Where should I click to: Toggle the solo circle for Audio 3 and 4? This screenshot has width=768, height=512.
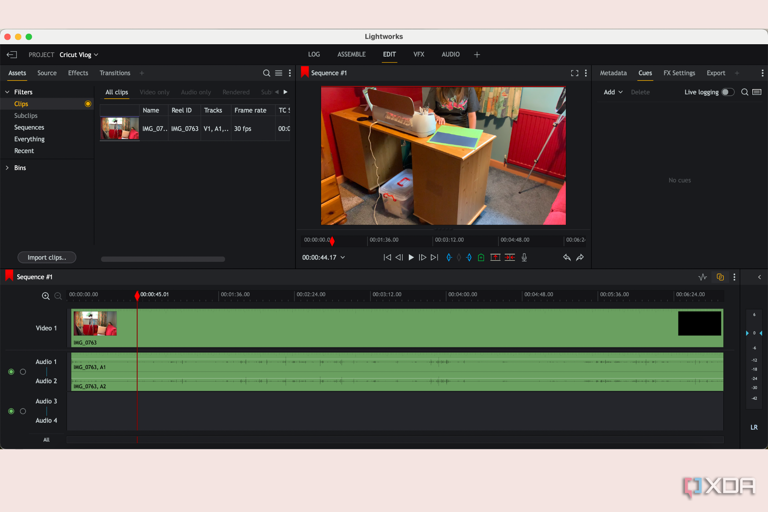point(23,411)
